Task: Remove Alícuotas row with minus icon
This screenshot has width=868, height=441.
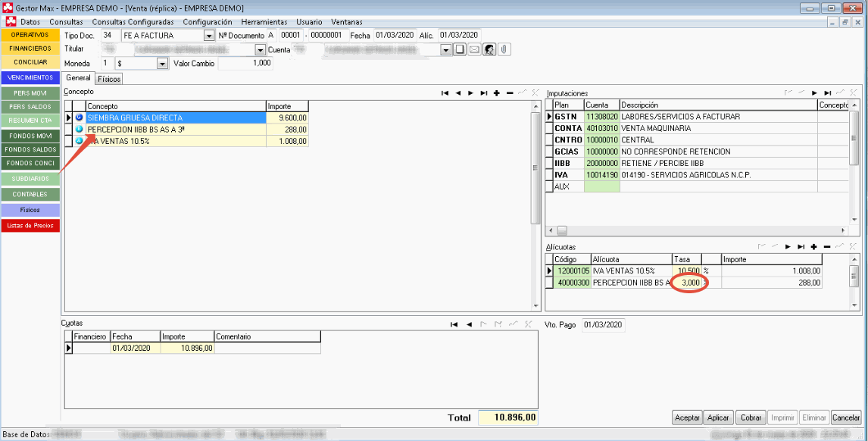Action: tap(827, 246)
